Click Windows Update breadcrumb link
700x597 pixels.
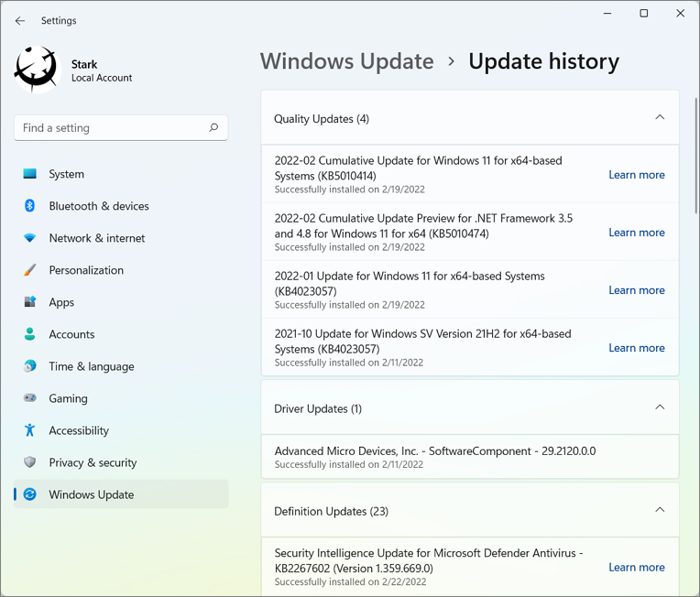click(x=347, y=61)
